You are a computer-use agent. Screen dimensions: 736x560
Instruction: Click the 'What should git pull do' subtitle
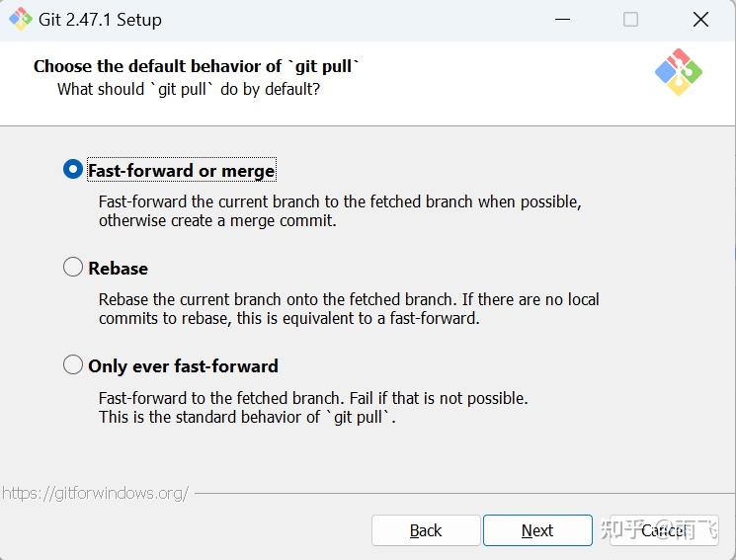pos(189,89)
